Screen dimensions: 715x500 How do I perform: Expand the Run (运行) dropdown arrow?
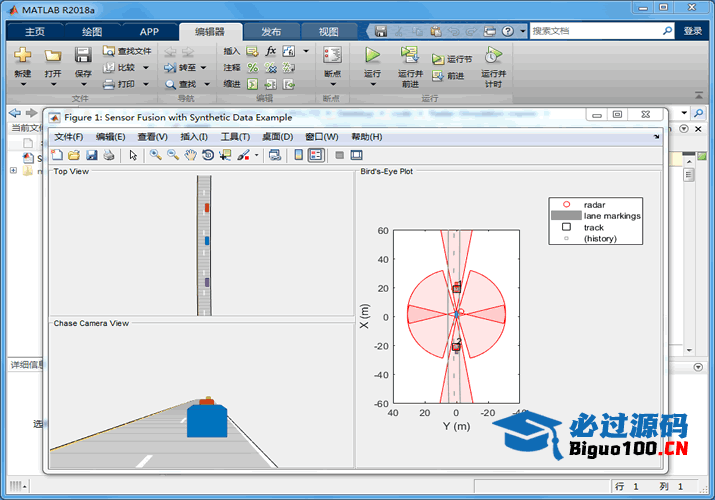tap(373, 84)
